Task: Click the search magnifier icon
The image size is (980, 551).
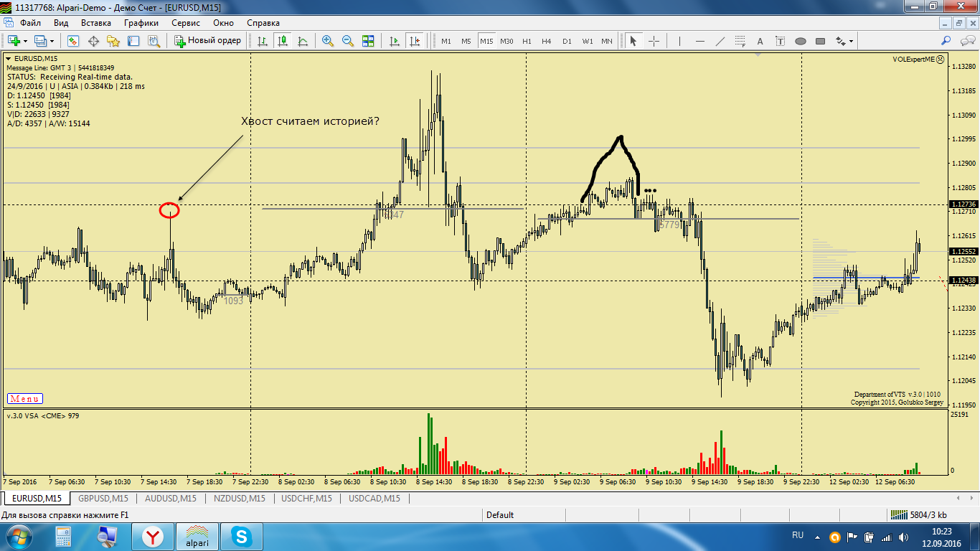Action: coord(946,41)
